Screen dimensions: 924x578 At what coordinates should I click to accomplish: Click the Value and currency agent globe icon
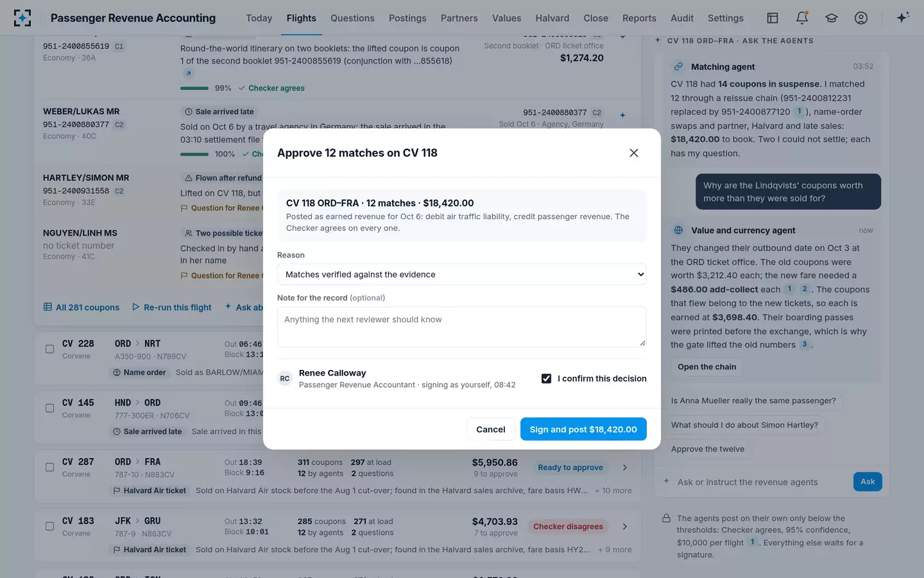678,231
